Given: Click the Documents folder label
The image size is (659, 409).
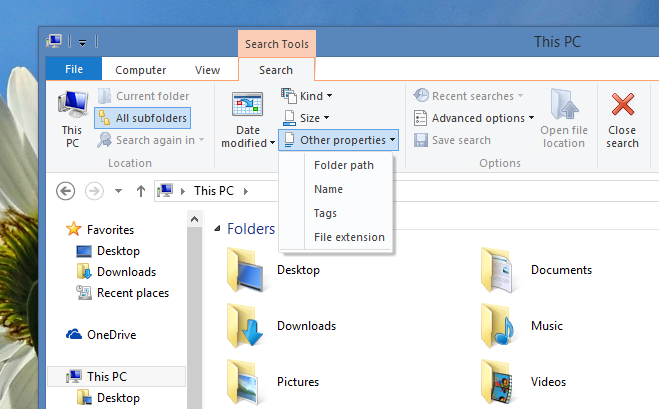Looking at the screenshot, I should pos(561,270).
